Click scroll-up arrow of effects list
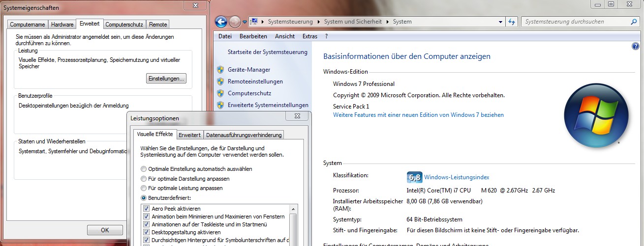 tap(293, 208)
